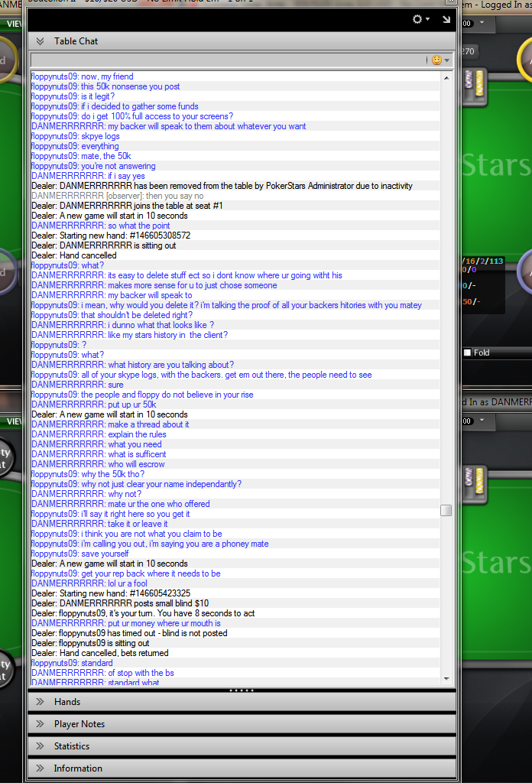Click the diagonal arrow pop-out icon
Viewport: 532px width, 783px height.
(446, 19)
